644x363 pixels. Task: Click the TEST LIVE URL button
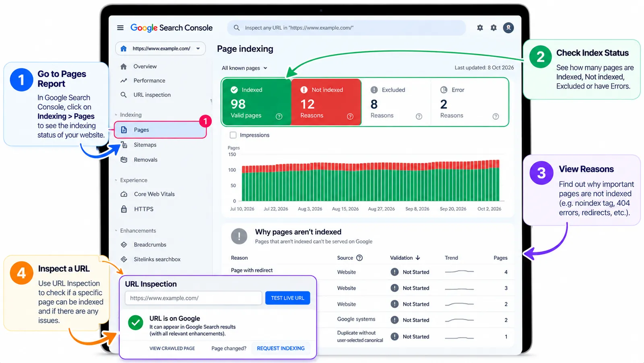point(288,298)
